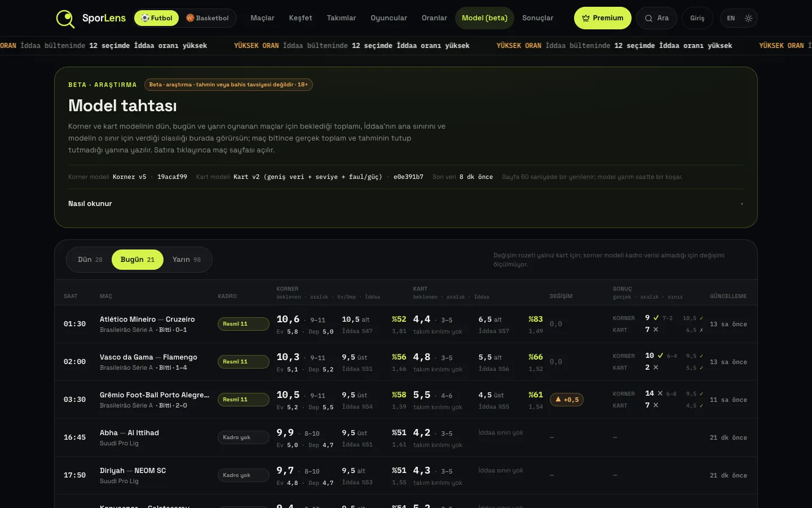Open the Atlético Mineiro — Cruzeiro match row

[405, 324]
